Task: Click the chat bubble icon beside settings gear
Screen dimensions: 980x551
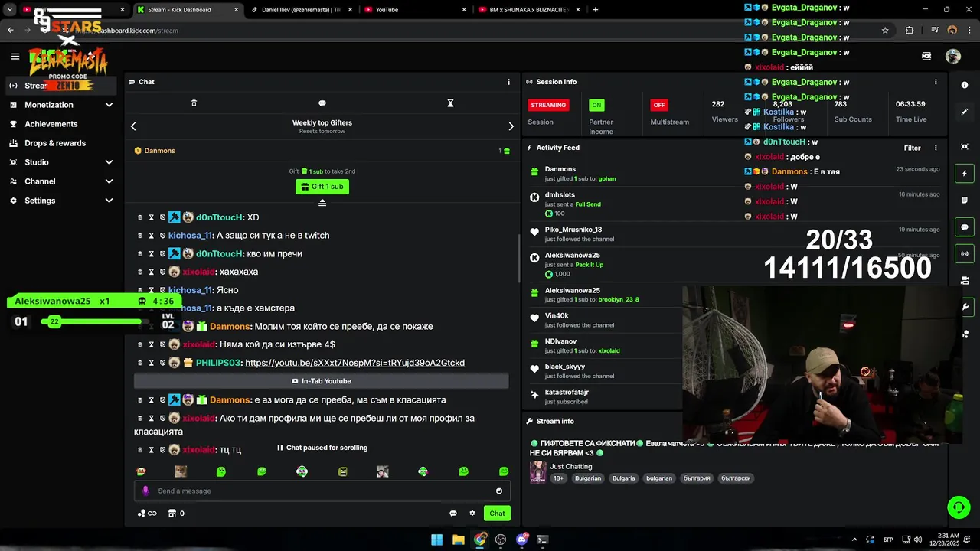Action: (453, 514)
